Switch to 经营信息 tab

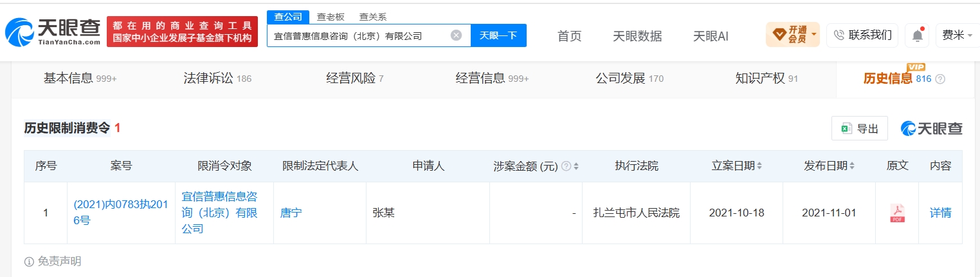tap(493, 79)
